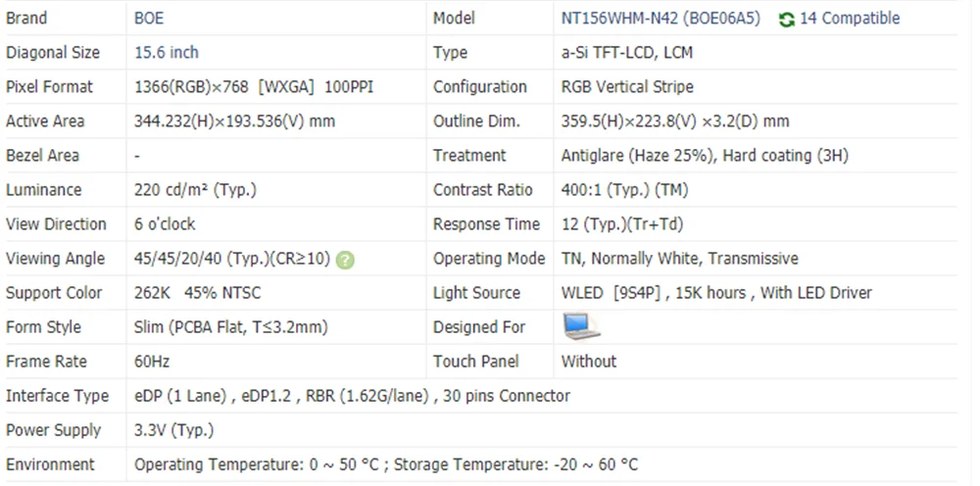This screenshot has width=980, height=486.
Task: Click the Antiglare treatment value
Action: coord(705,156)
